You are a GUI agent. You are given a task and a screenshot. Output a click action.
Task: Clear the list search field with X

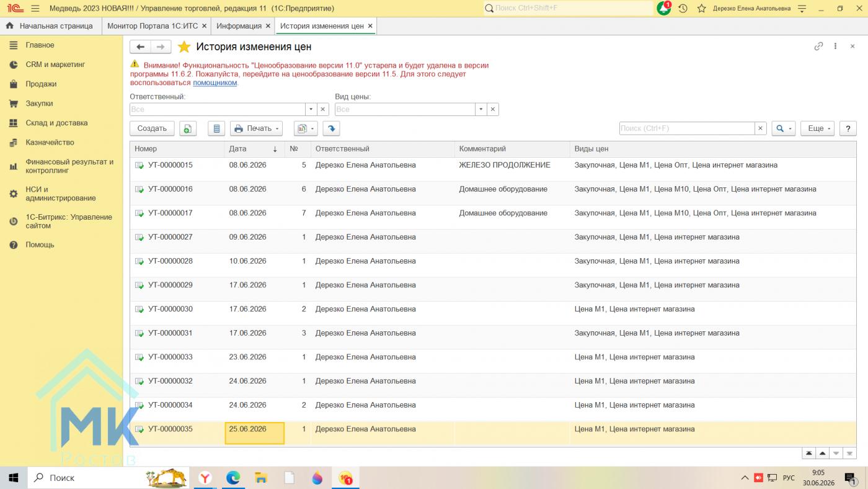pos(761,128)
